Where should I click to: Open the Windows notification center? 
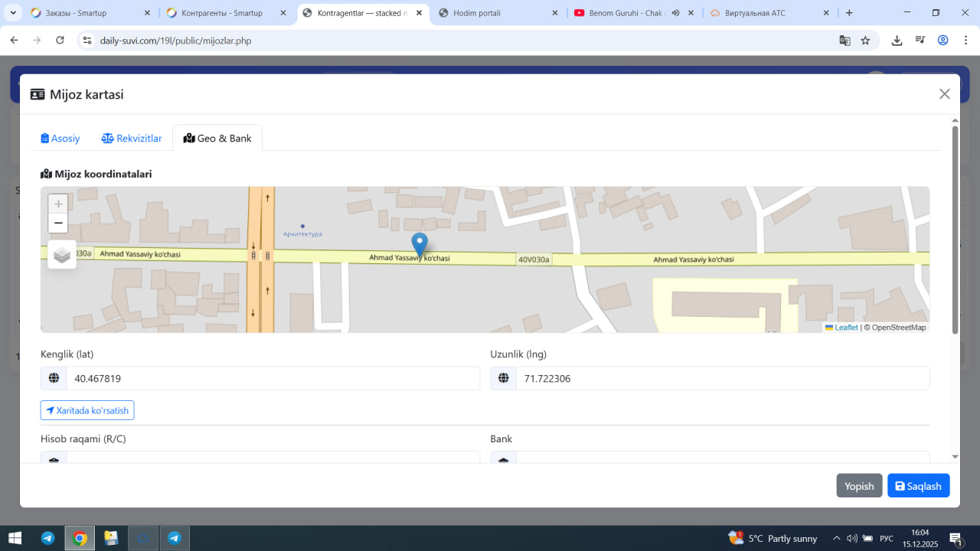click(x=956, y=539)
